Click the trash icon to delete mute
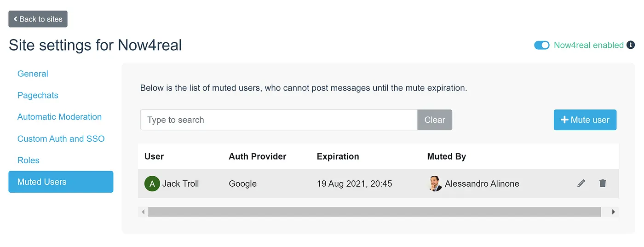 pyautogui.click(x=603, y=184)
